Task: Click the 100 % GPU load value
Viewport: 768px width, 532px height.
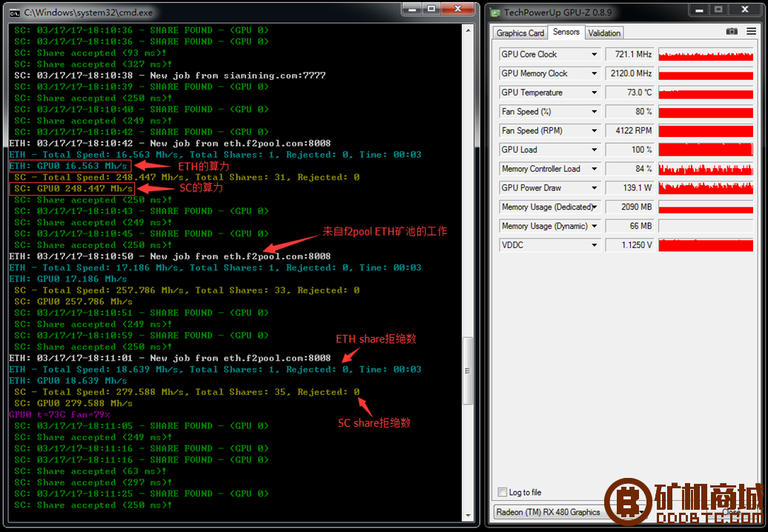Action: (x=630, y=150)
